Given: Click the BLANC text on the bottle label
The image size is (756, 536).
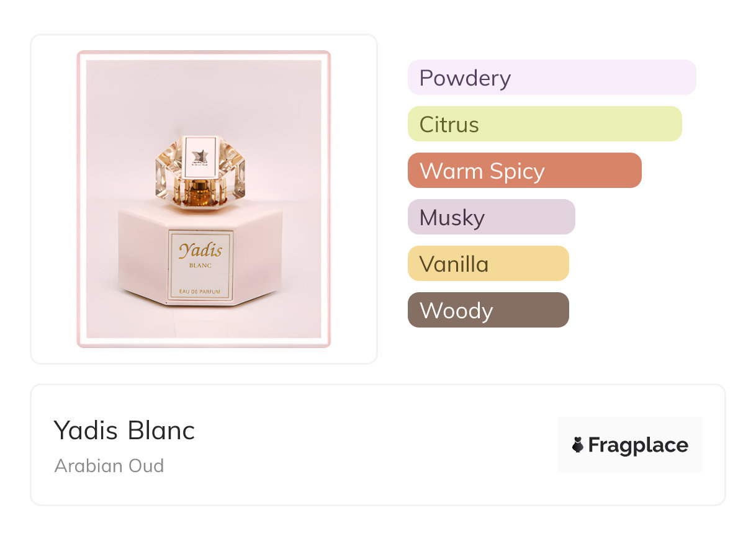Looking at the screenshot, I should click(200, 266).
